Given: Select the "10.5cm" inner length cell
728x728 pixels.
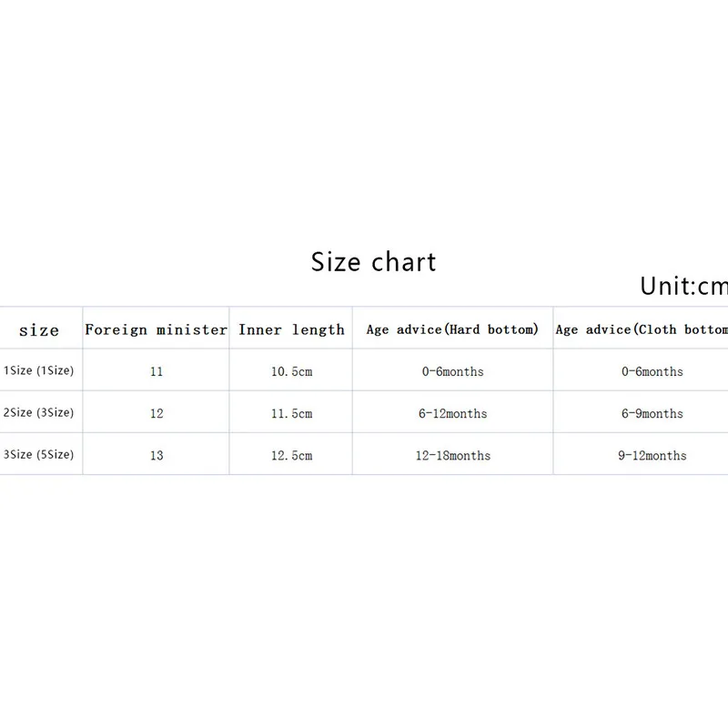Looking at the screenshot, I should (291, 371).
